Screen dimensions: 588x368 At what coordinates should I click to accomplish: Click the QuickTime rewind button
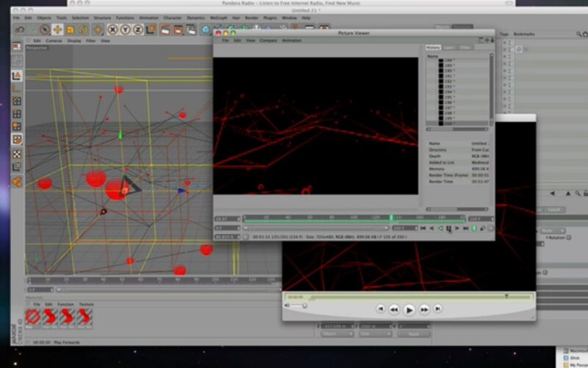click(x=394, y=310)
